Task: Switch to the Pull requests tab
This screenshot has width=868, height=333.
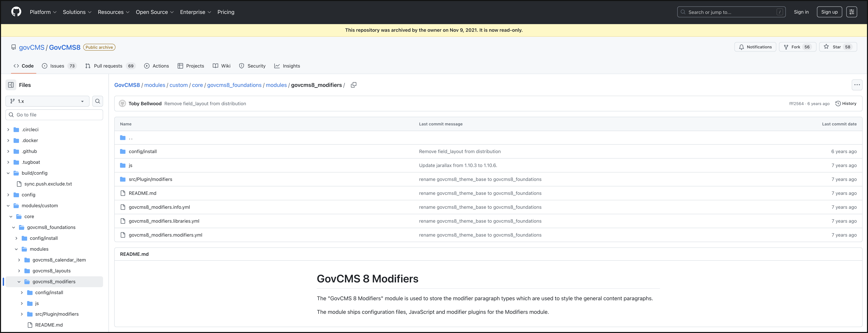Action: 108,66
